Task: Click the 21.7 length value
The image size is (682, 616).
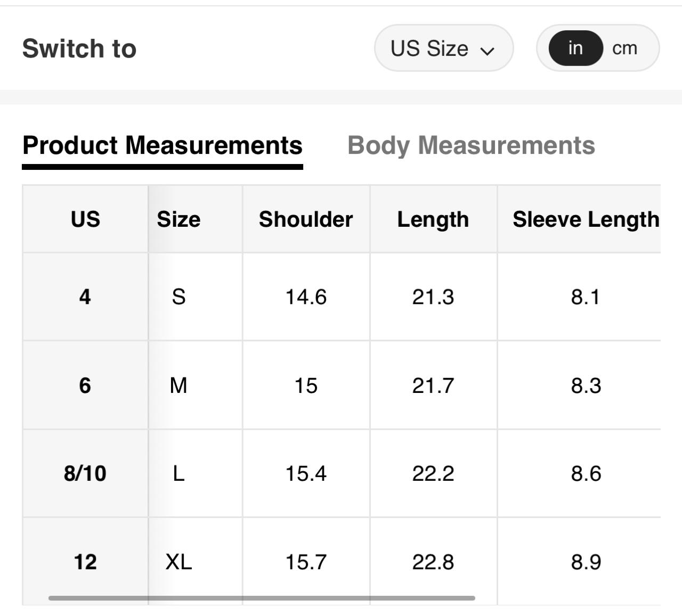Action: coord(433,385)
